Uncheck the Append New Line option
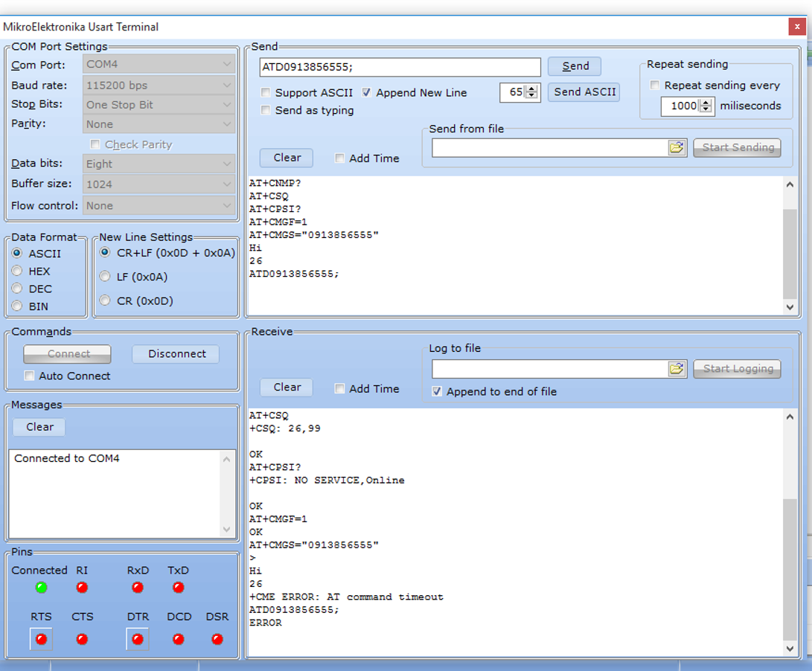Viewport: 812px width, 671px height. [x=367, y=93]
